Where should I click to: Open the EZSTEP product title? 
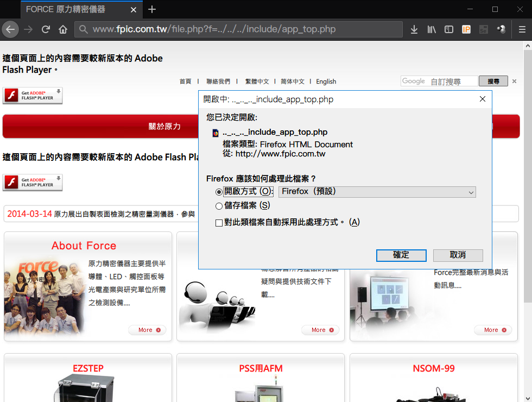(88, 368)
